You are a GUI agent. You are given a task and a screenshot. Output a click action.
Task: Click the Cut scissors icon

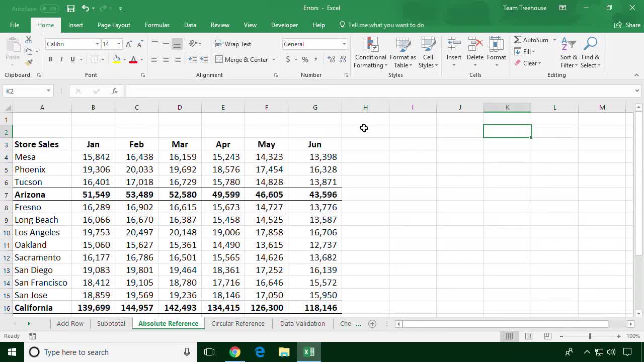29,40
